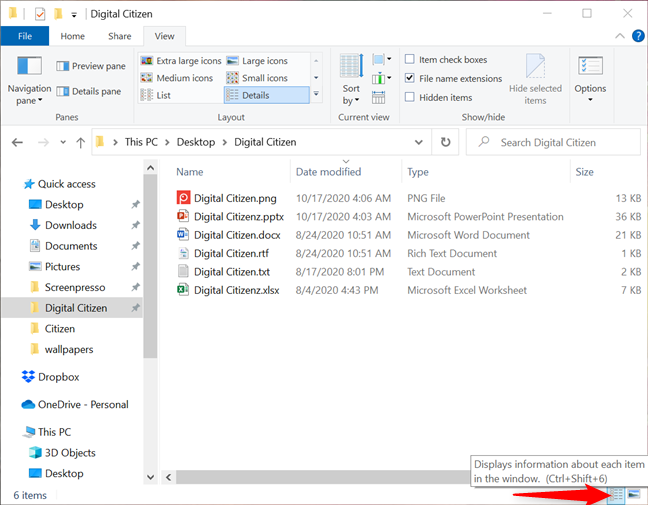Open the Group by dropdown icon

[x=381, y=60]
